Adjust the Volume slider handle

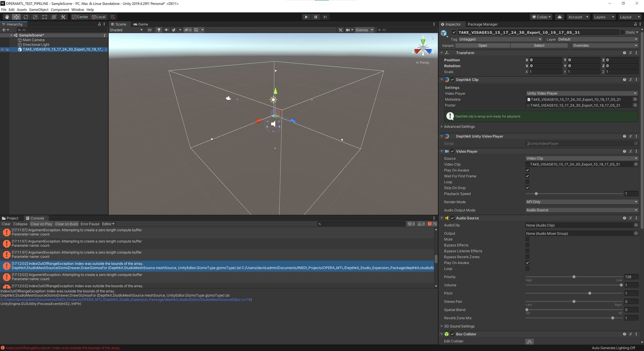pyautogui.click(x=621, y=285)
